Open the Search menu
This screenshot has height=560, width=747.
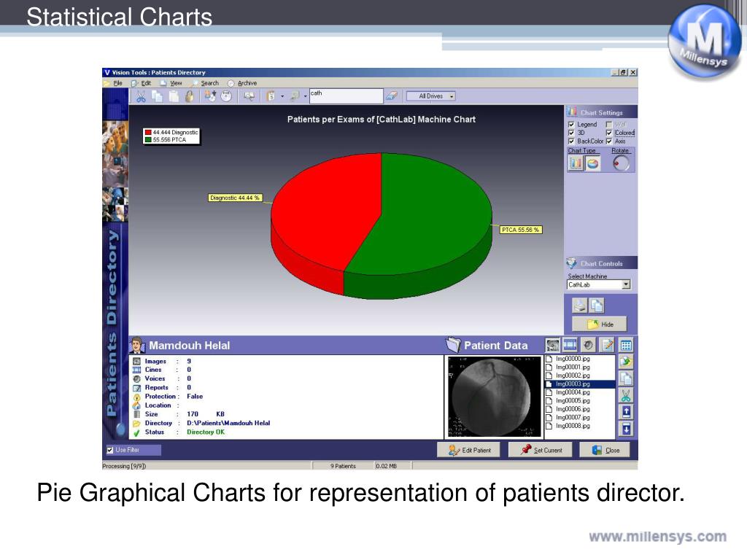tap(209, 83)
